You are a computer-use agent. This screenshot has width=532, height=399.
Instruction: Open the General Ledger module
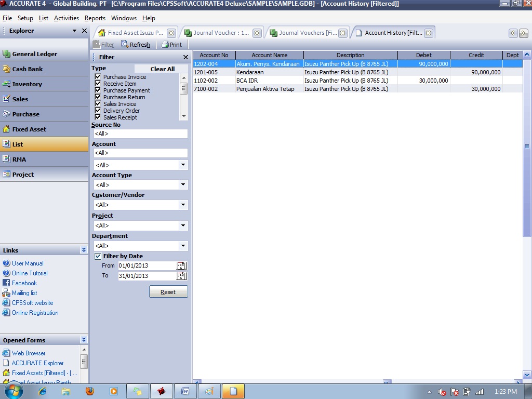click(44, 54)
